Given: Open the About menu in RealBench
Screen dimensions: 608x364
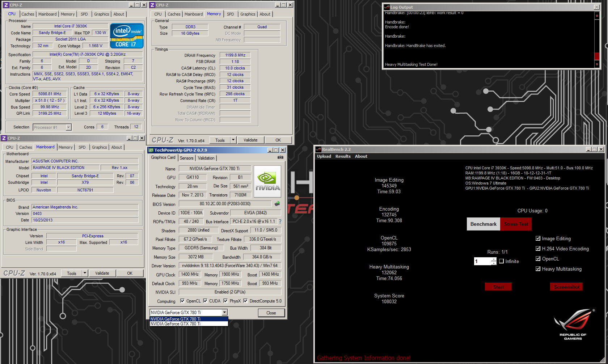Looking at the screenshot, I should click(361, 156).
